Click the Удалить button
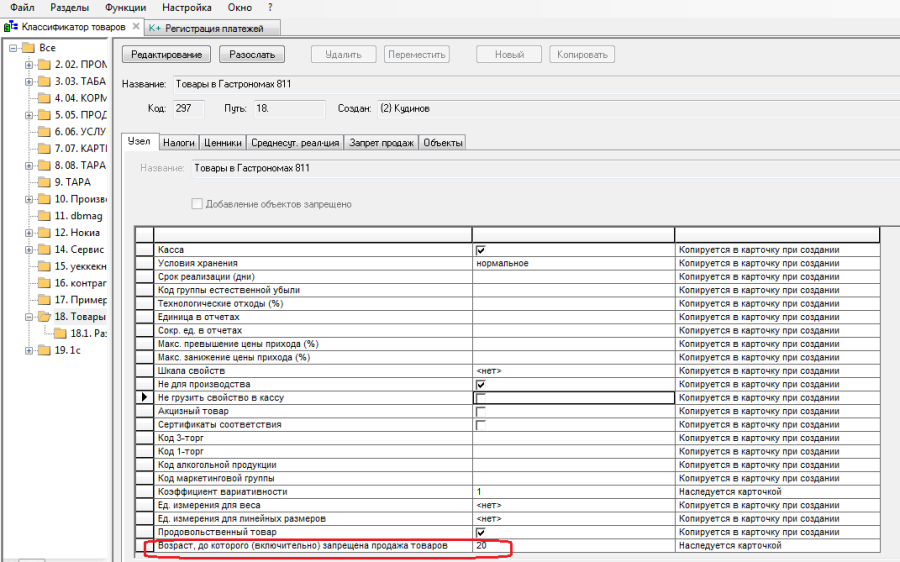 click(343, 55)
